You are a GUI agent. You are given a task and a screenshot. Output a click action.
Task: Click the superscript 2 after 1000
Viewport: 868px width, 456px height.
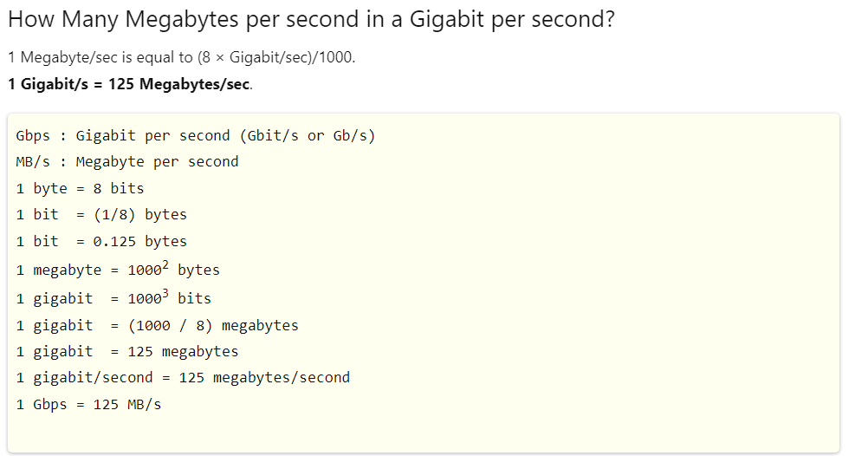tap(165, 265)
